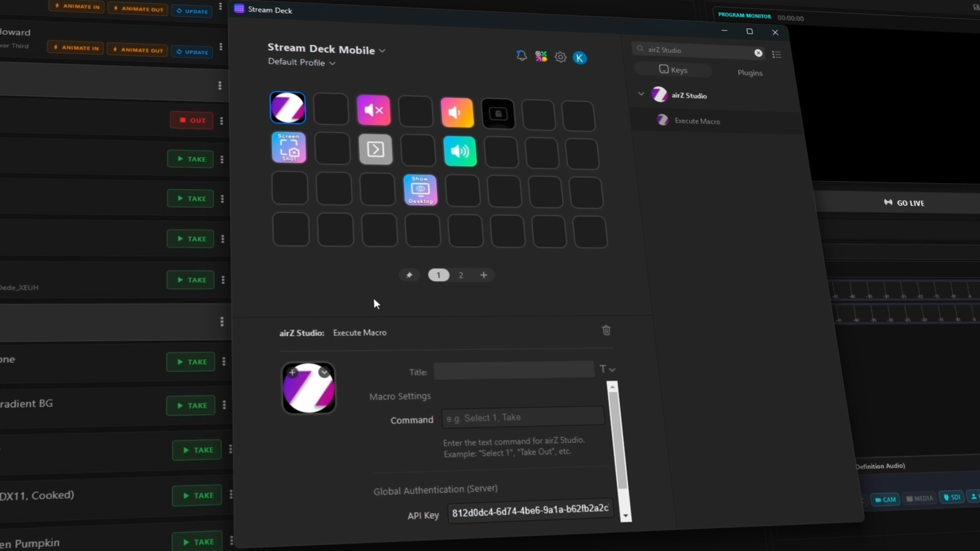Click the key image add plus icon
980x551 pixels.
(x=292, y=372)
